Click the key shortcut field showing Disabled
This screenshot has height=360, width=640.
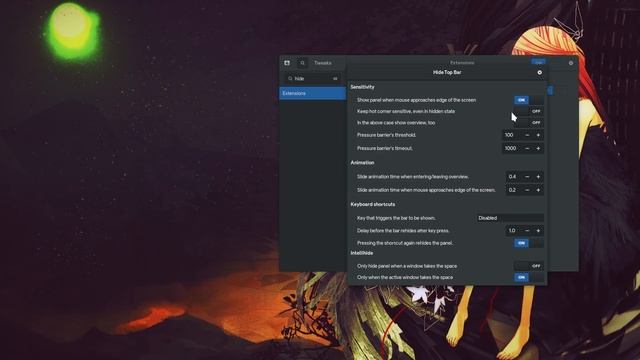click(x=510, y=218)
